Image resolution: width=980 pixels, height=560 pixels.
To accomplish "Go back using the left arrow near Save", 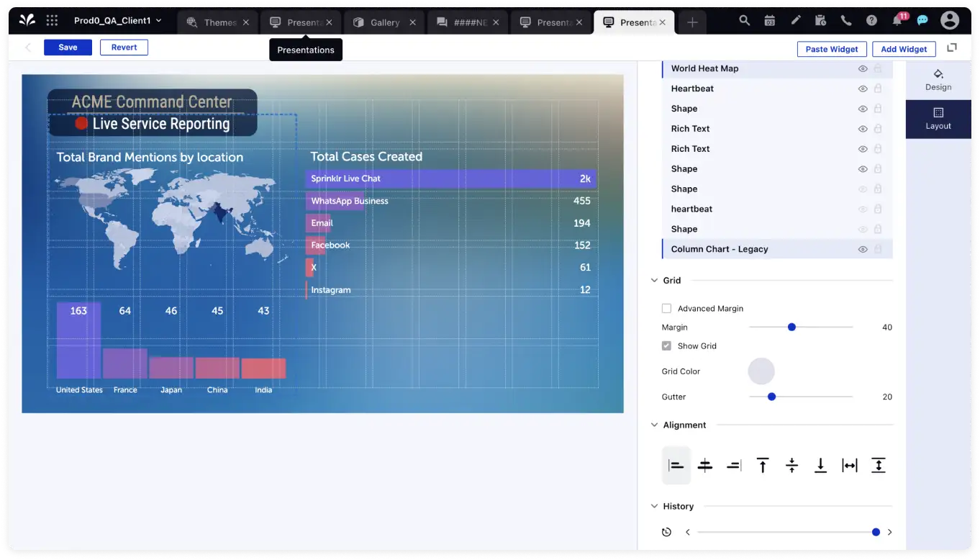I will (x=28, y=48).
